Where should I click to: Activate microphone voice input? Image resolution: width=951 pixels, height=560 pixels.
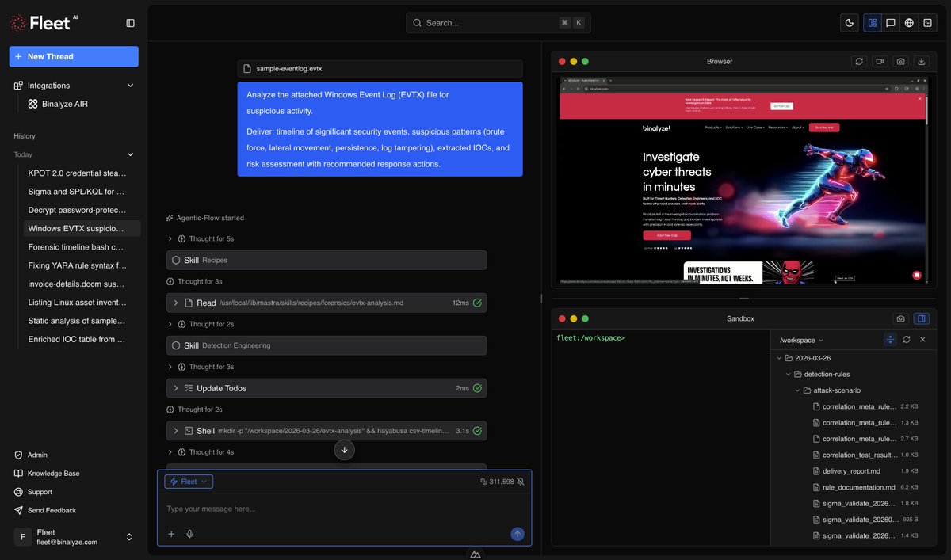190,534
